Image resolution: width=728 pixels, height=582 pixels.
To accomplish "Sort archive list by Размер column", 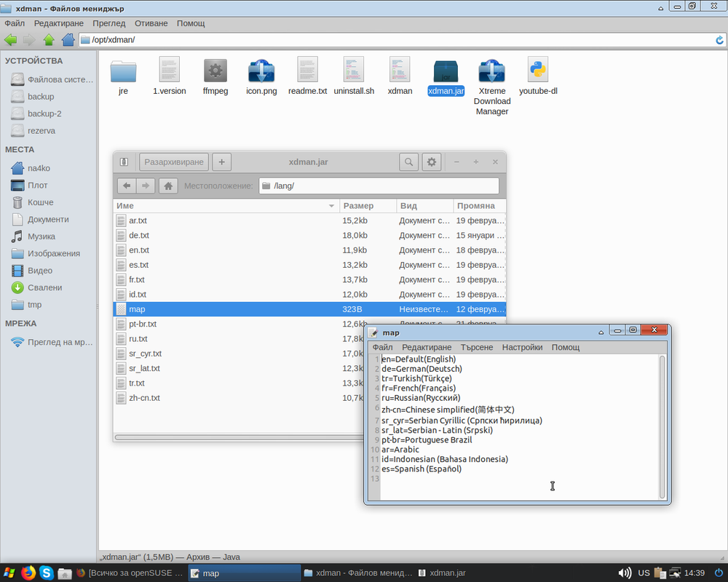I will tap(368, 206).
